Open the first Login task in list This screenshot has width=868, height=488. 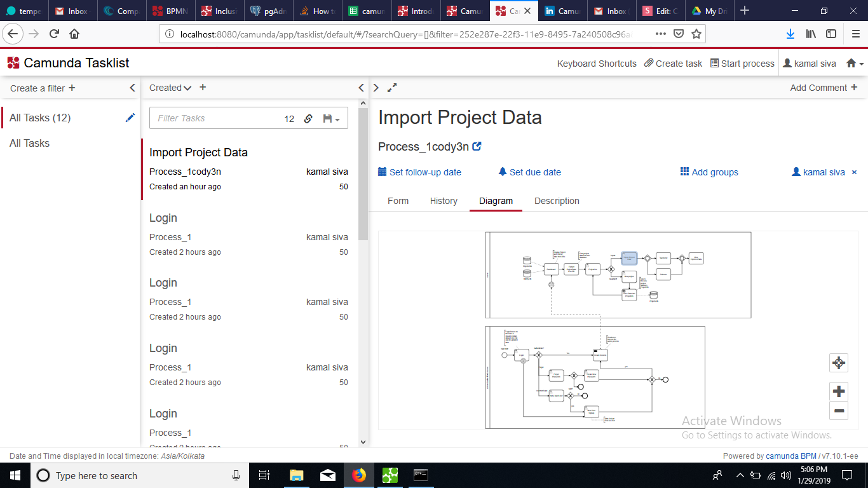[x=249, y=234]
